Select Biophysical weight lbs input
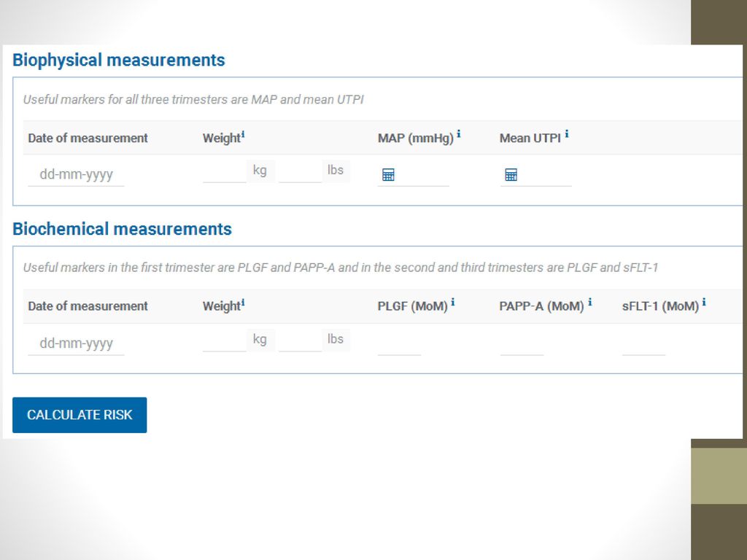Image resolution: width=747 pixels, height=560 pixels. [300, 171]
